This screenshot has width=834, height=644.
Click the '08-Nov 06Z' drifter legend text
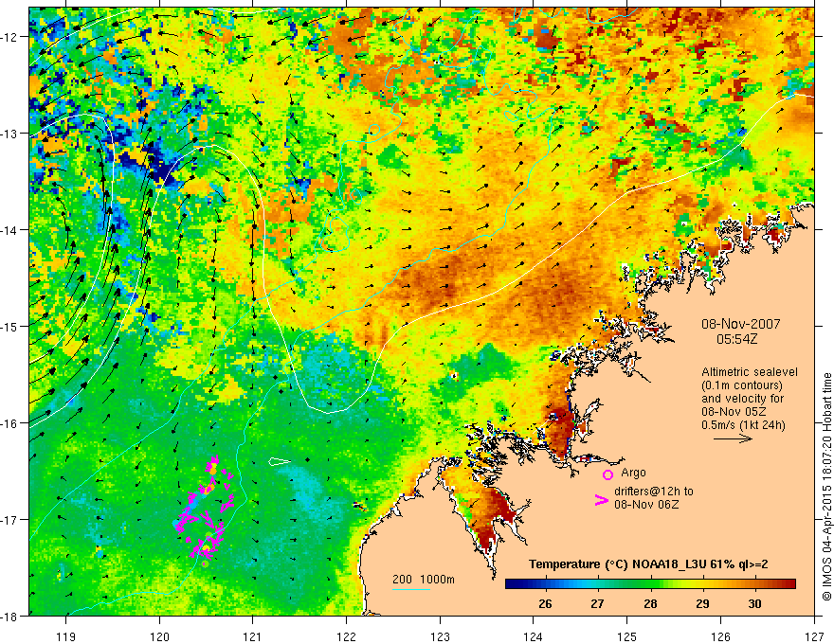[x=646, y=504]
